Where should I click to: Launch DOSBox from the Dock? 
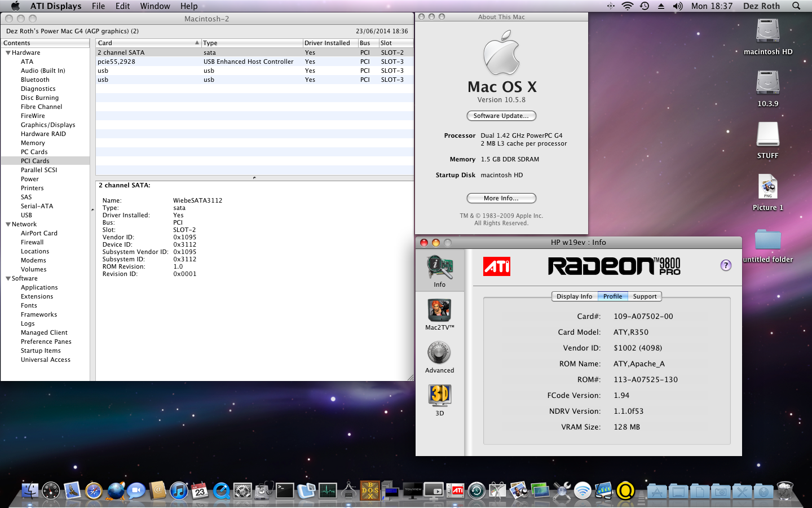370,491
